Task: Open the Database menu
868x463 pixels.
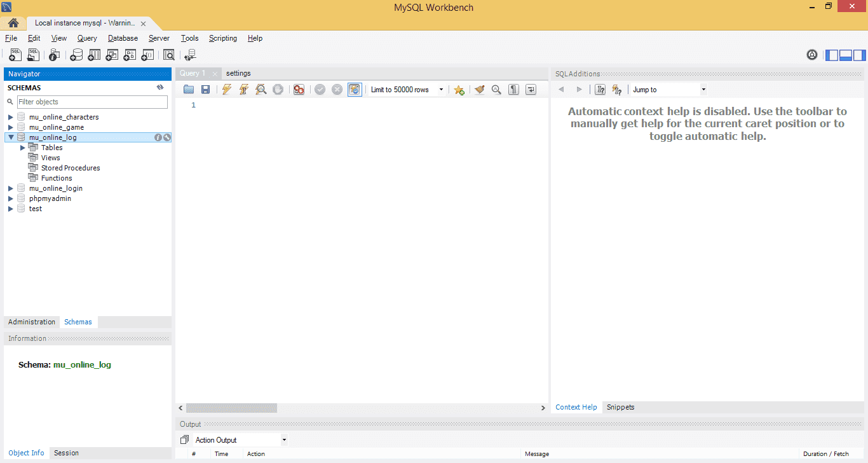Action: [x=123, y=38]
